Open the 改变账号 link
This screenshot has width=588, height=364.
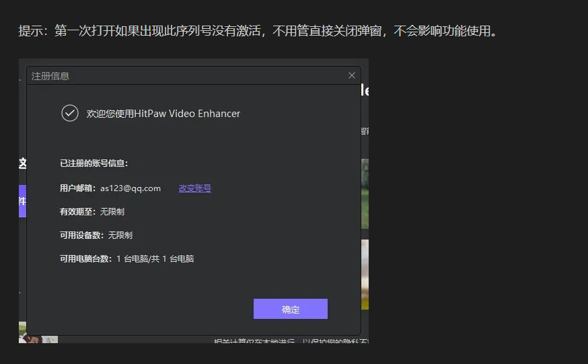pos(195,188)
